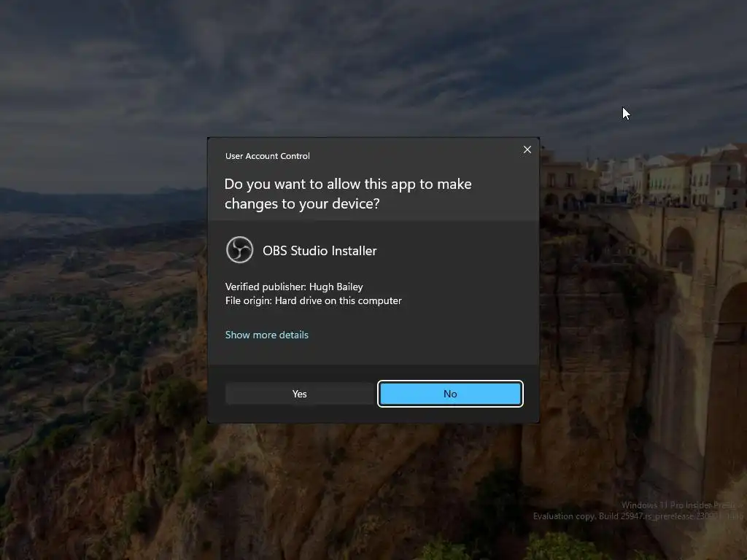
Task: Click the rocky cliff face below the dialog
Action: [357, 476]
